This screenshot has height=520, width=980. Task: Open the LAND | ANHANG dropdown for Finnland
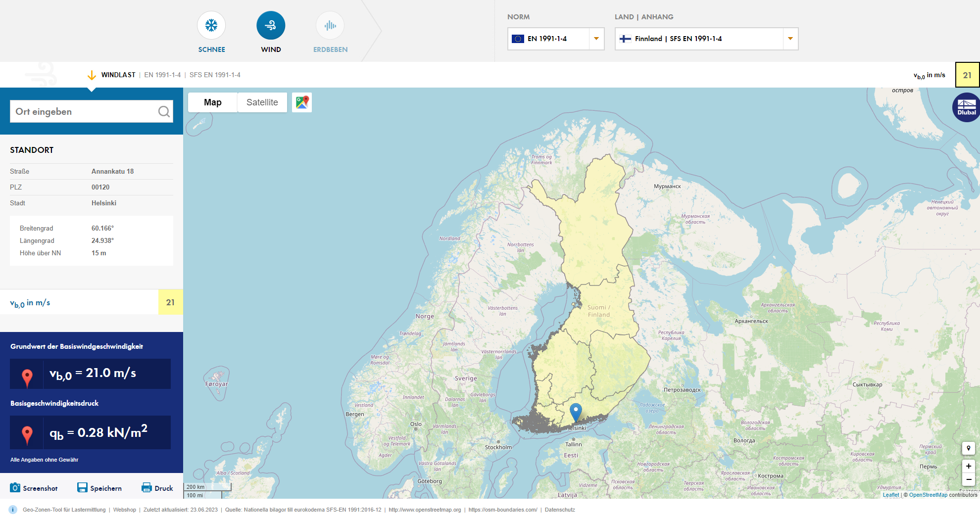point(790,39)
